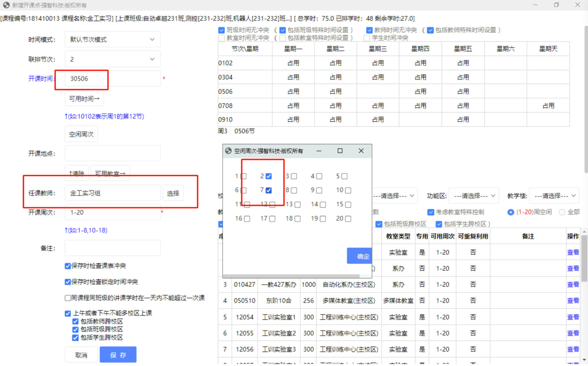Click the 开课地点 input field
The image size is (588, 366).
tap(113, 153)
